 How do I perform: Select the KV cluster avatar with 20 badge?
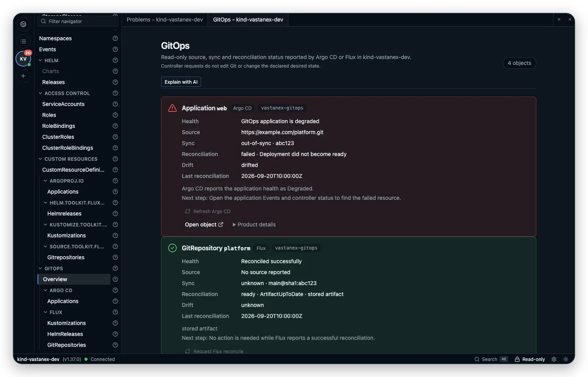coord(23,59)
